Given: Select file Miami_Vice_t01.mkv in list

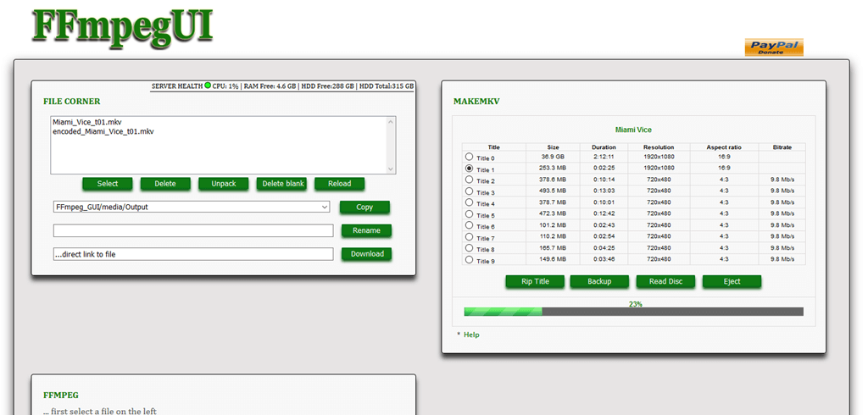Looking at the screenshot, I should point(87,122).
